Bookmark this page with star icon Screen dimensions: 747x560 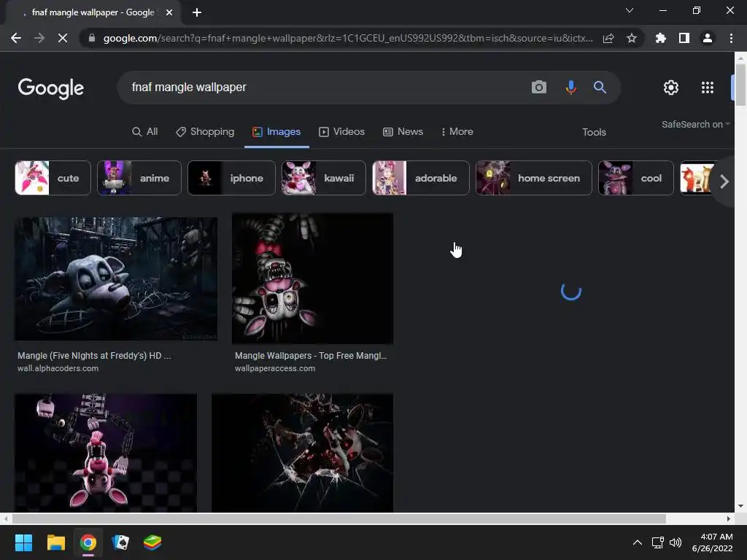coord(632,38)
